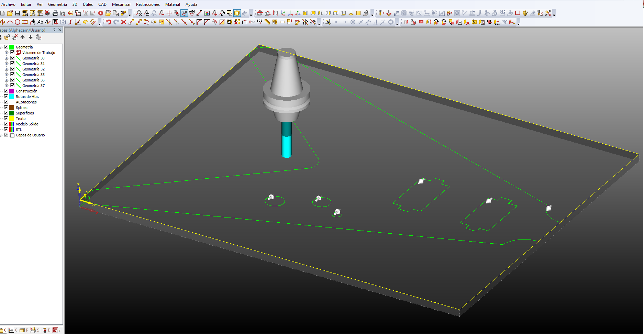This screenshot has width=644, height=334.
Task: Toggle the 3-D view icon
Action: [x=184, y=13]
